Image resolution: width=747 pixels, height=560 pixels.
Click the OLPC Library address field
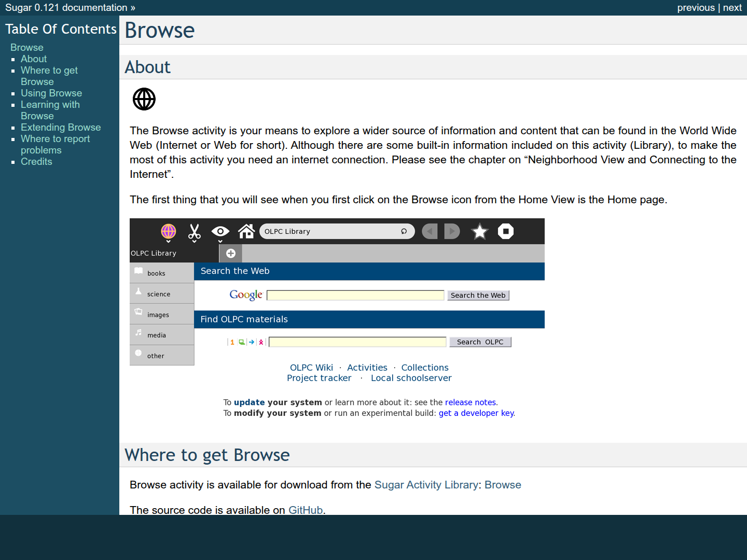pyautogui.click(x=337, y=231)
